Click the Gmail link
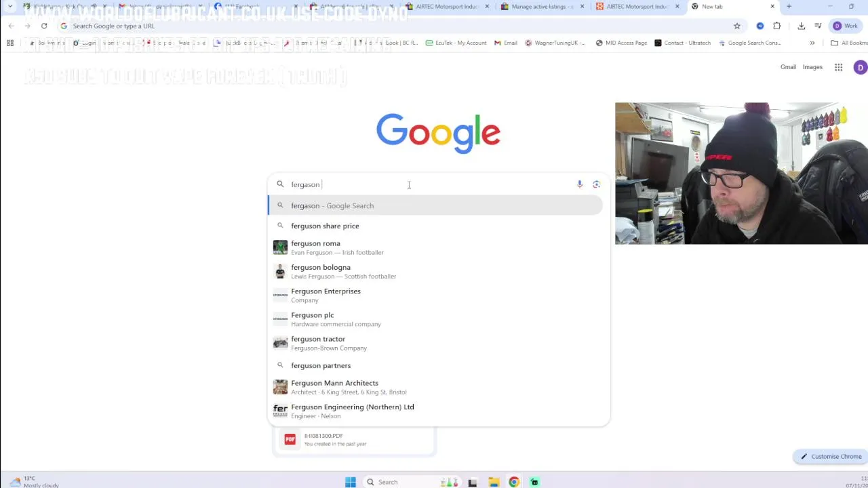The image size is (868, 488). point(788,67)
